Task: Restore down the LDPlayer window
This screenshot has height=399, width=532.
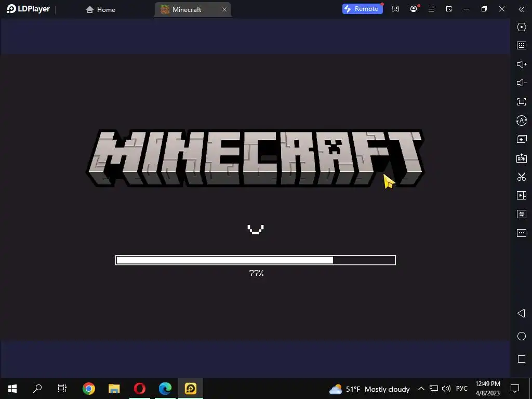Action: coord(484,9)
